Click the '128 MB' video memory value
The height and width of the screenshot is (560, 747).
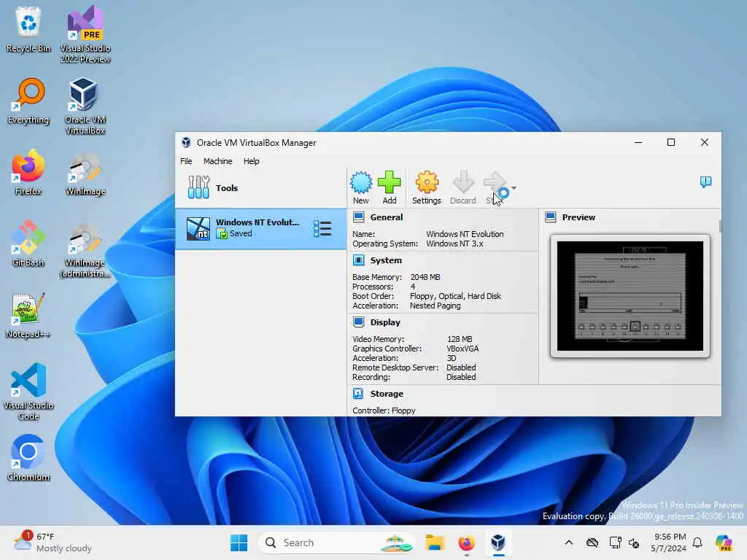coord(460,339)
